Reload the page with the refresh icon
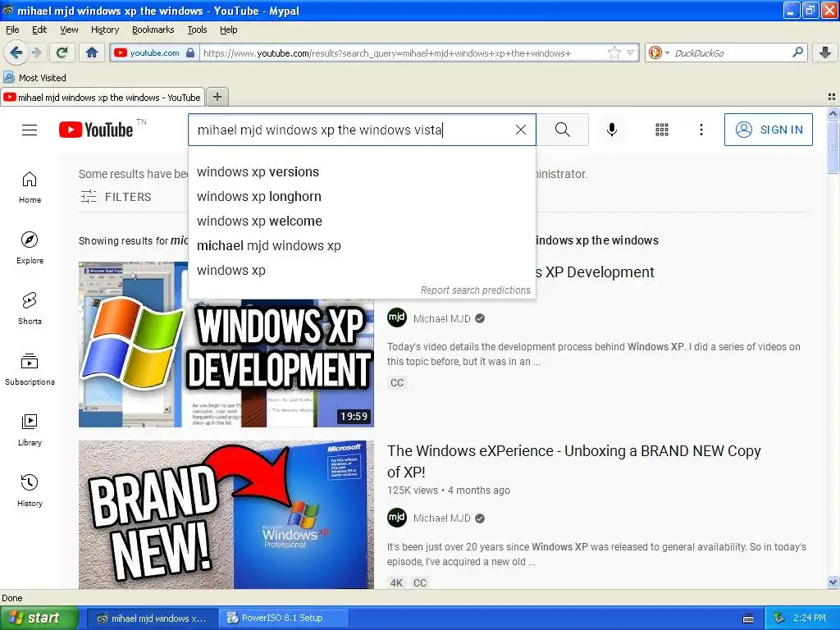 (62, 52)
